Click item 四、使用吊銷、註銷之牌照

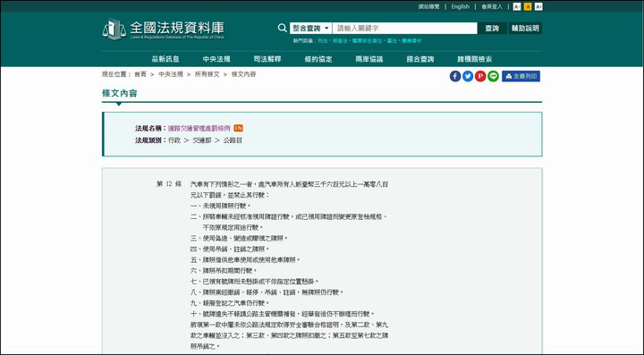[x=230, y=249]
